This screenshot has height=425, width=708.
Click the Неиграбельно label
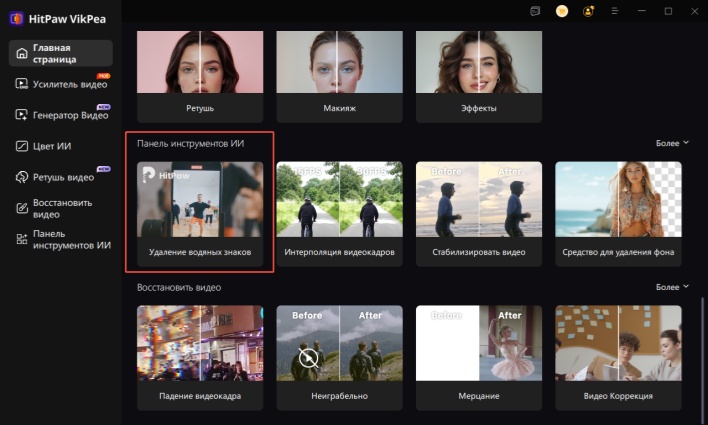click(x=339, y=396)
